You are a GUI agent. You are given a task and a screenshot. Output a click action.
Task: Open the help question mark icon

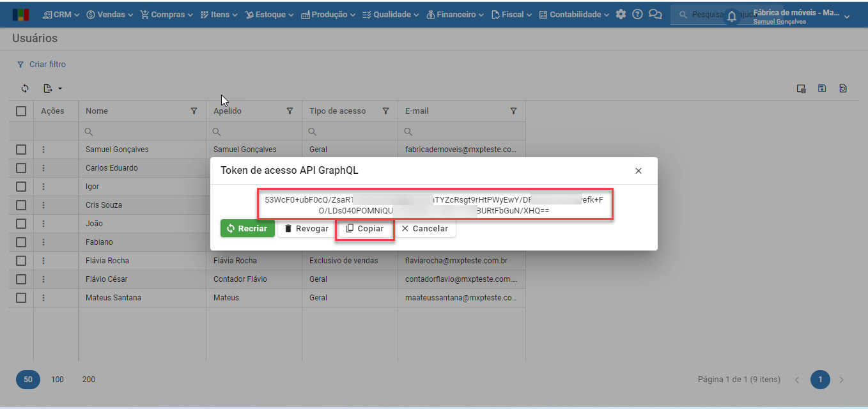pos(637,14)
